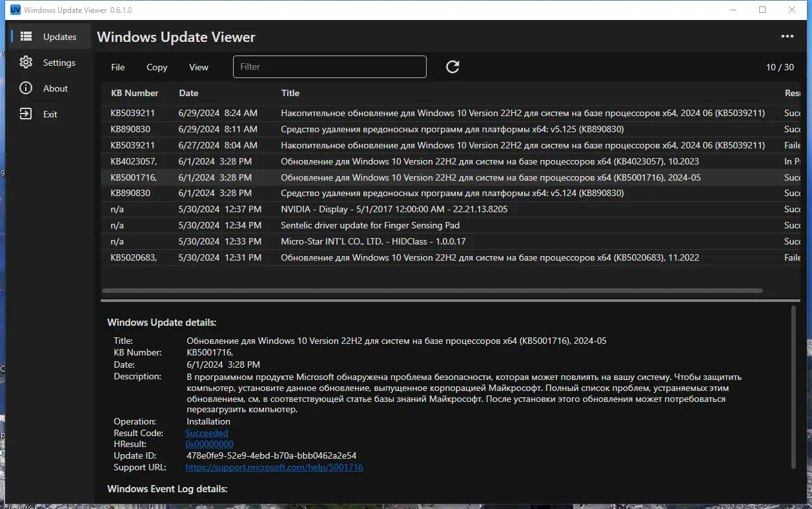Open the support.microsoft.com/help/5001716 link
This screenshot has height=509, width=812.
274,467
